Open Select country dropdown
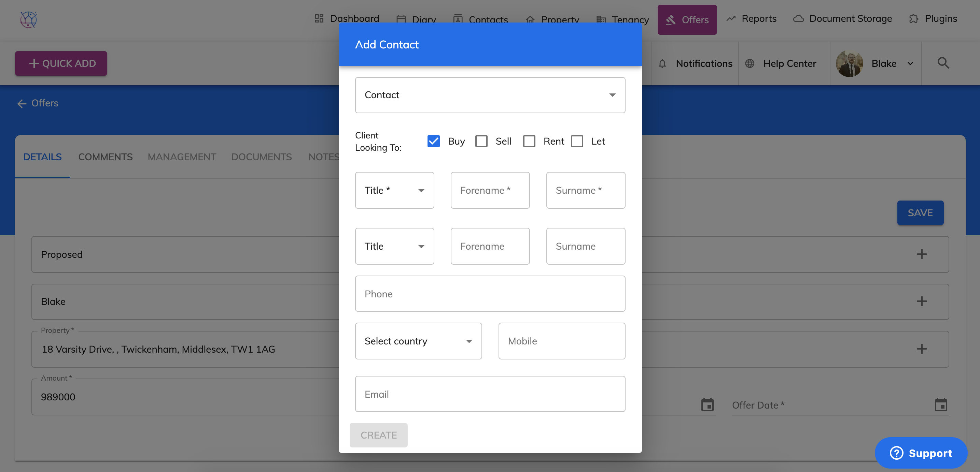The image size is (980, 472). point(418,341)
